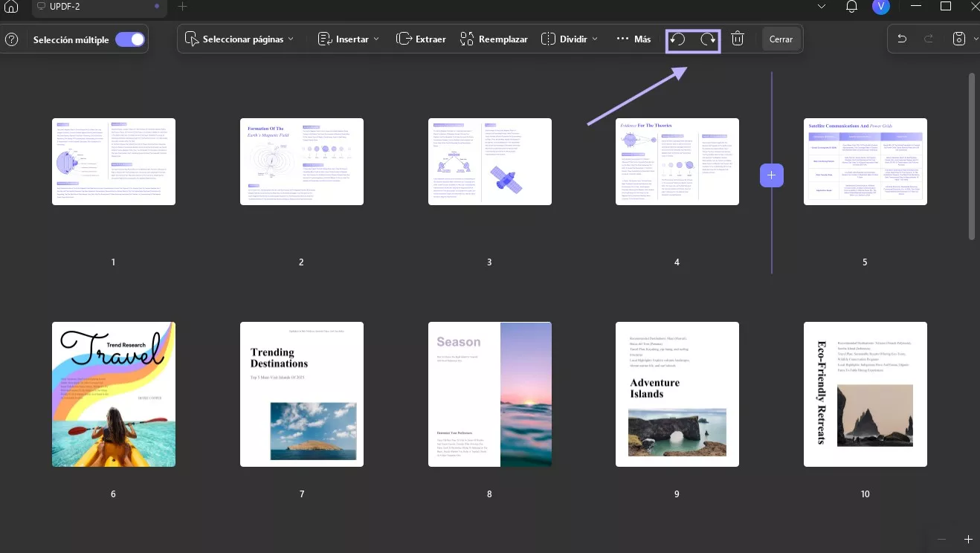The width and height of the screenshot is (980, 553).
Task: Go to the UPDF home screen
Action: pos(11,7)
